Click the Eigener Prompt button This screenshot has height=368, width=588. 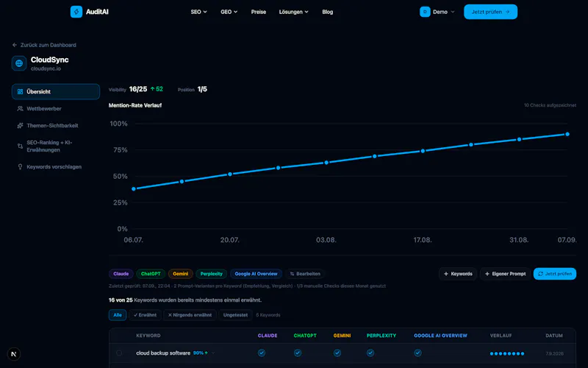coord(505,274)
